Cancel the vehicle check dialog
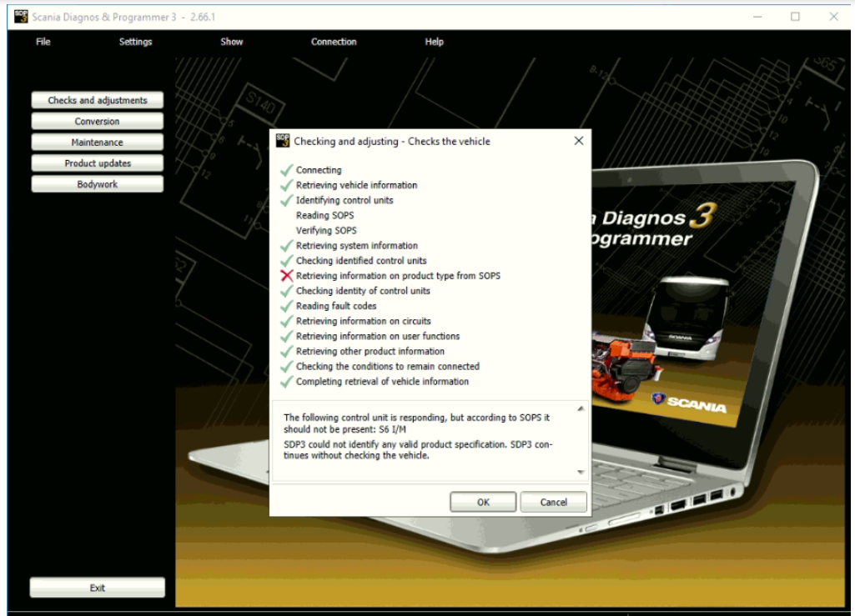 (554, 502)
